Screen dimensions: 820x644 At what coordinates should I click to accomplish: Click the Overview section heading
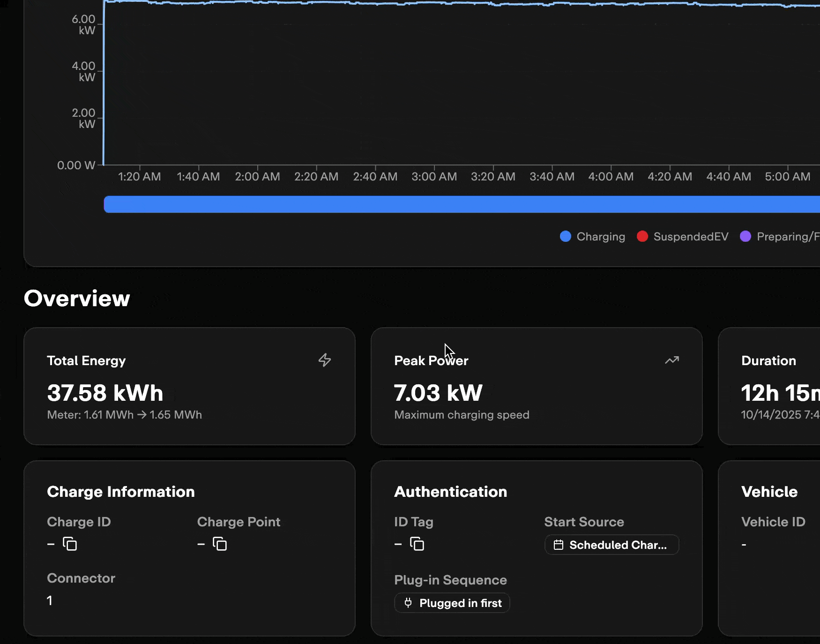(x=77, y=299)
